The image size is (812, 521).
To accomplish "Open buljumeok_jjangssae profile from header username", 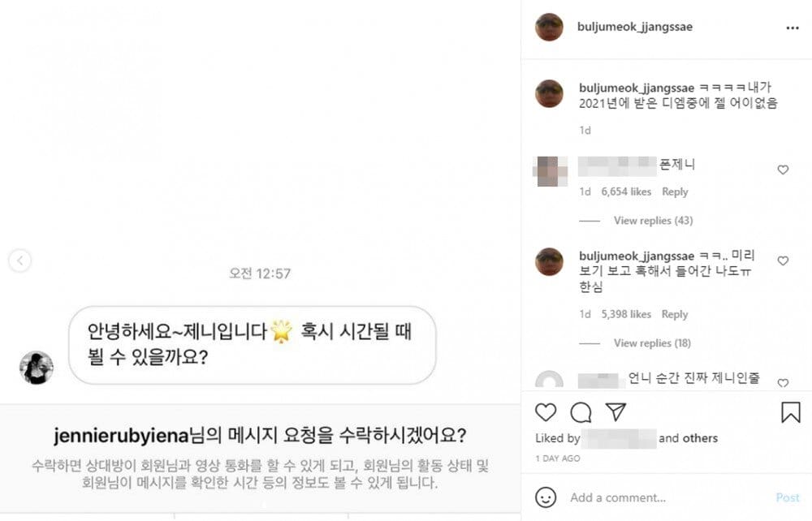I will pyautogui.click(x=635, y=27).
